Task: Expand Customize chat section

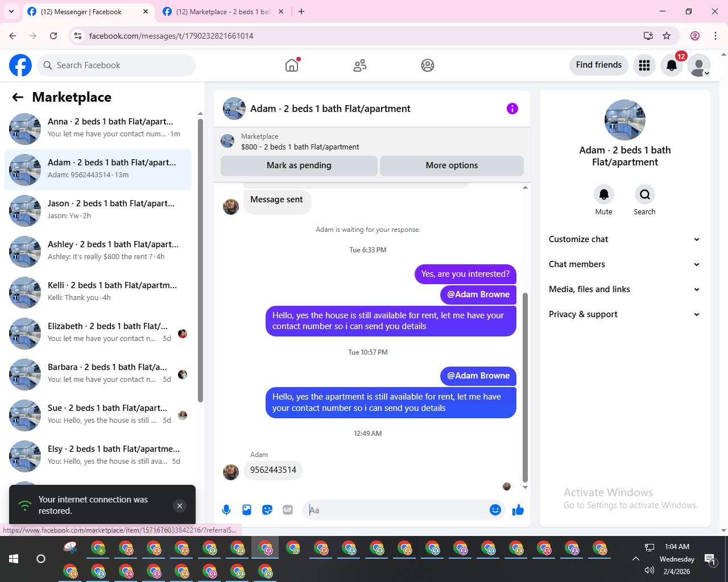Action: click(624, 239)
